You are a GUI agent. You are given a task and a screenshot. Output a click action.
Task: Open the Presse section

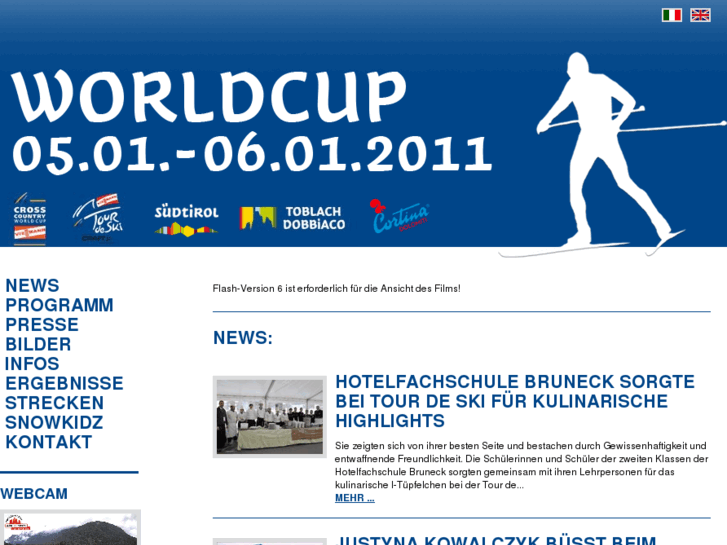coord(42,324)
